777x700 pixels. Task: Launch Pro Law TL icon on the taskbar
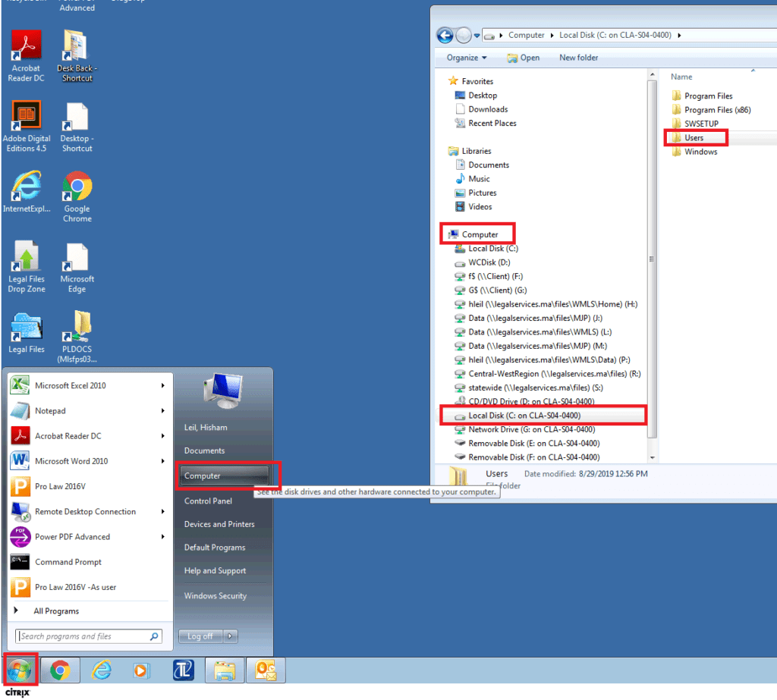183,670
